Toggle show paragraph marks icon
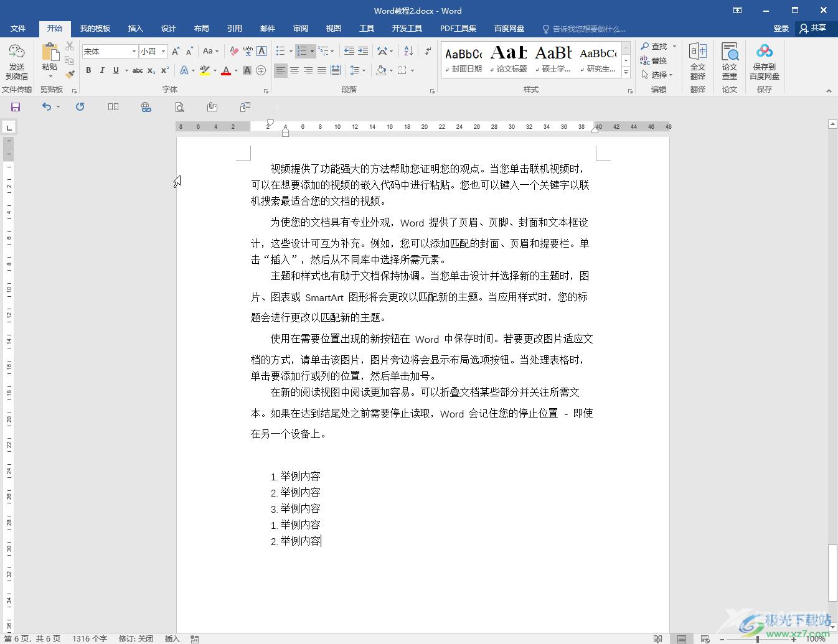Image resolution: width=838 pixels, height=644 pixels. 428,51
